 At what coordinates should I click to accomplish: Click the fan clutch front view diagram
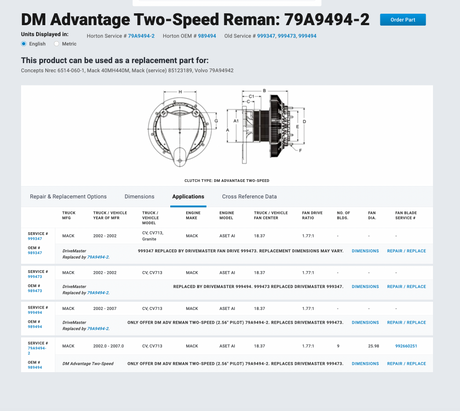(180, 128)
